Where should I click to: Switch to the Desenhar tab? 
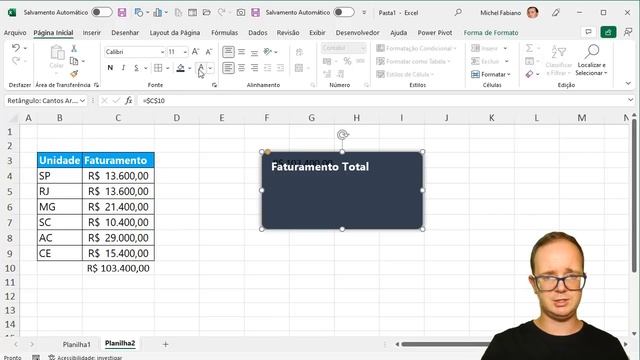(x=125, y=33)
